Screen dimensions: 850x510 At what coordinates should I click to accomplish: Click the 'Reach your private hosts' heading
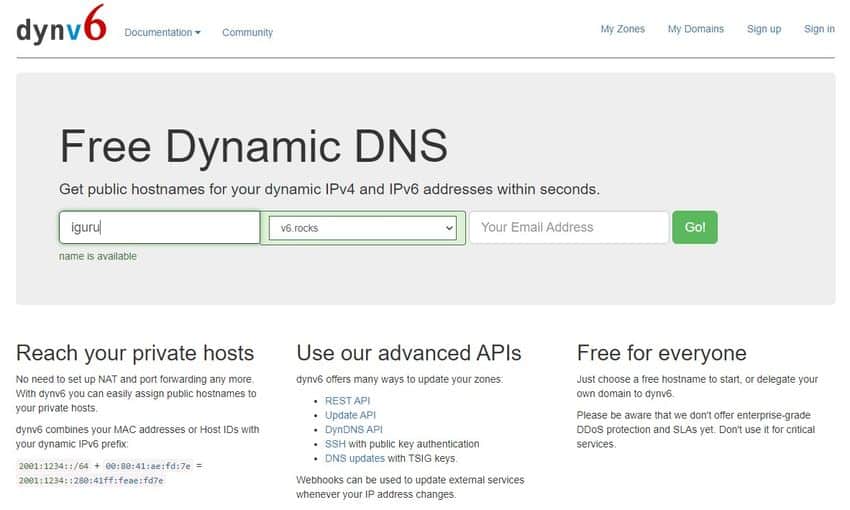(135, 353)
